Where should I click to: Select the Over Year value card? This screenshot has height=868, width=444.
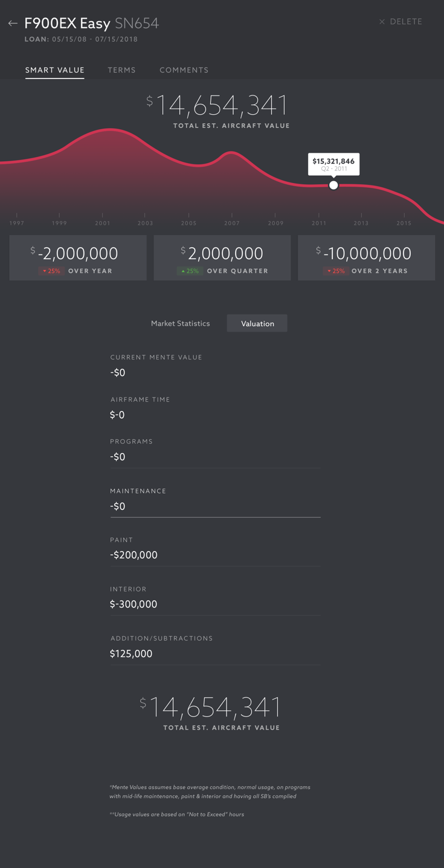click(78, 258)
